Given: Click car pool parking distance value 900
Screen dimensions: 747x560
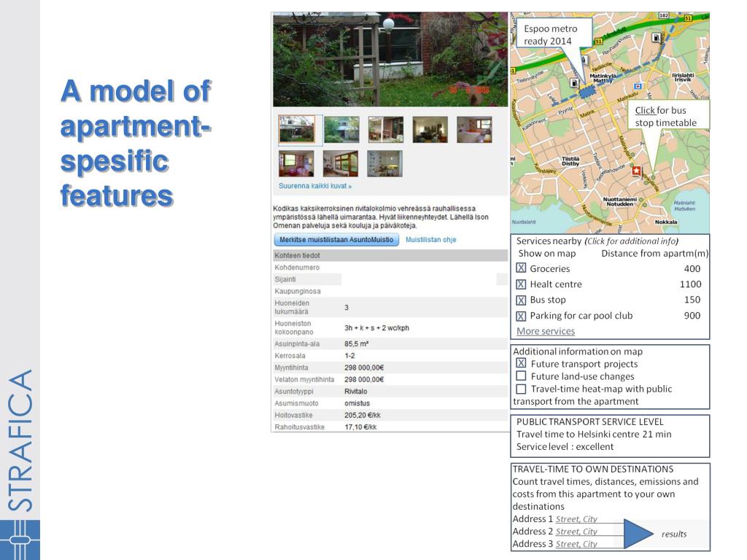Looking at the screenshot, I should tap(692, 316).
